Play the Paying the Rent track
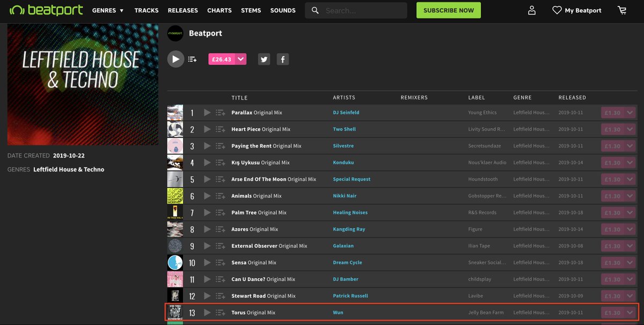This screenshot has height=325, width=644. point(207,146)
